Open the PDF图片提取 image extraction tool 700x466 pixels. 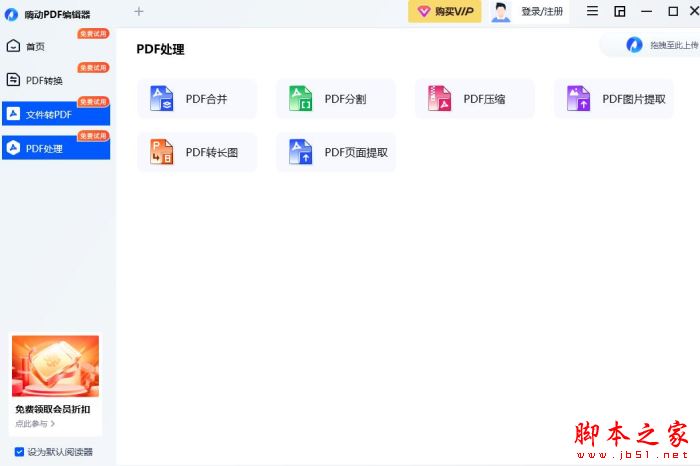(x=613, y=99)
